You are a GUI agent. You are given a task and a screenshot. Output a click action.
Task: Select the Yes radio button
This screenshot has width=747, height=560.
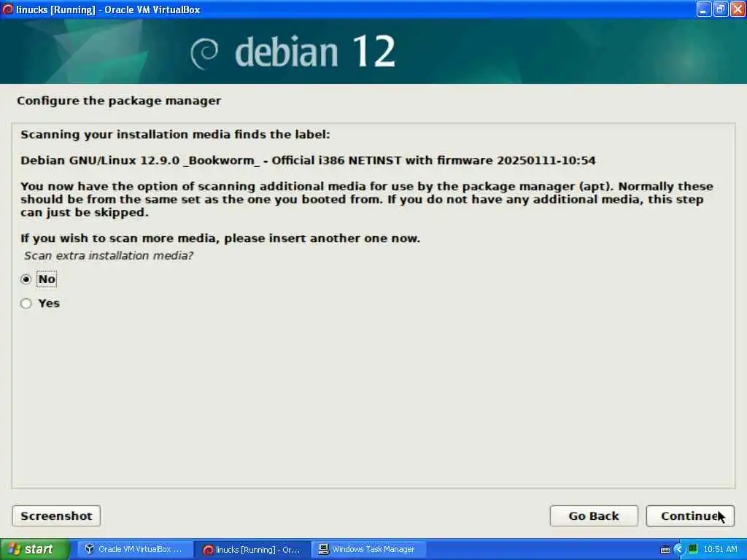point(26,303)
